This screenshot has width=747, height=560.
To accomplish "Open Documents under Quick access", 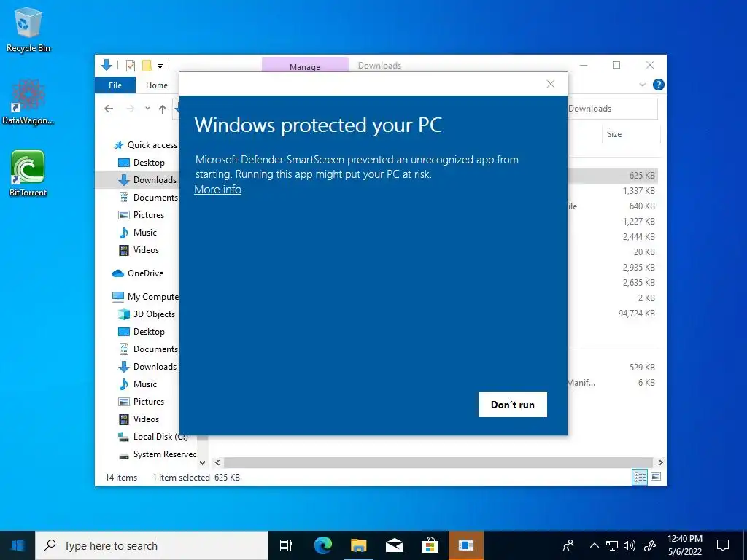I will tap(147, 197).
